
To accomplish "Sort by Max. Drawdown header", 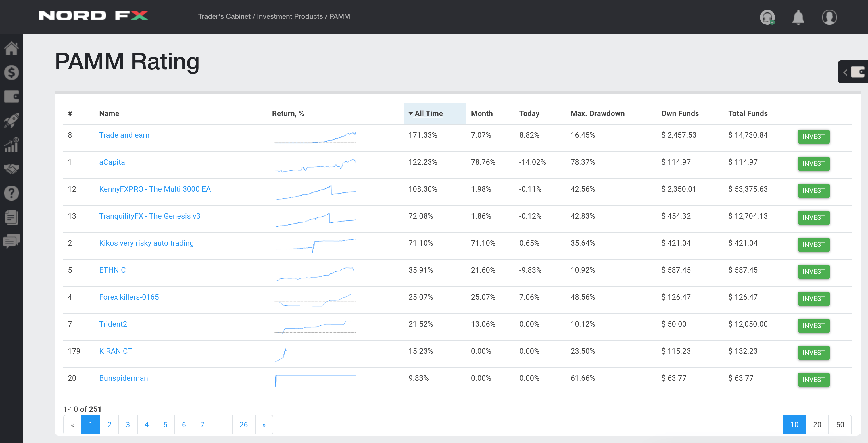I will [x=598, y=113].
